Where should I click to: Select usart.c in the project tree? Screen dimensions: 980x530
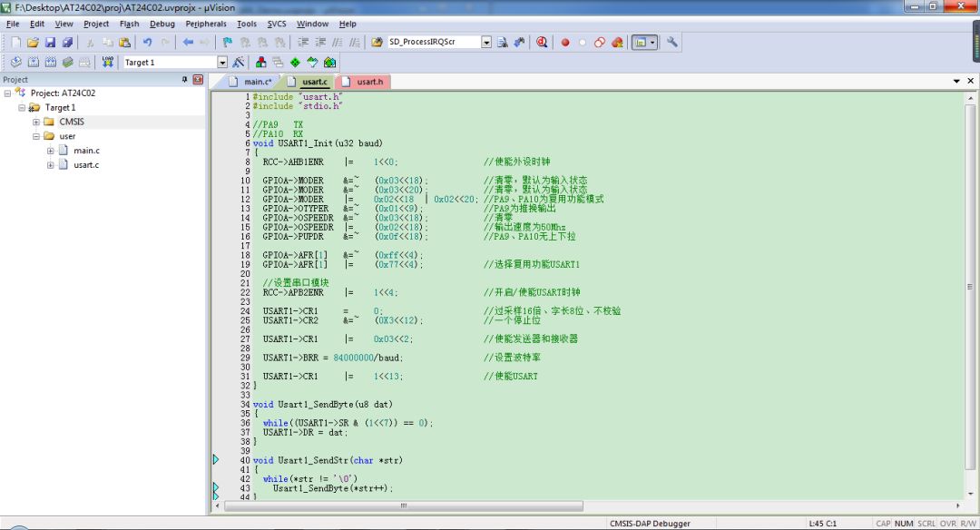(86, 165)
